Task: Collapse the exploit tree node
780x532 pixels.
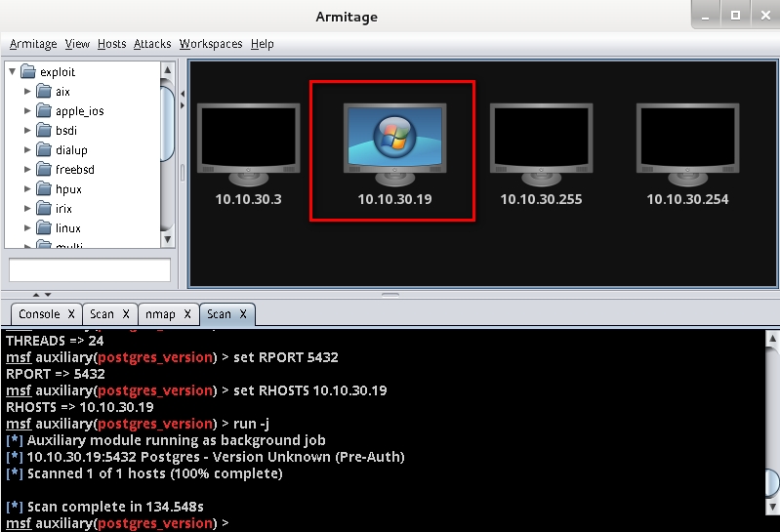Action: point(13,71)
